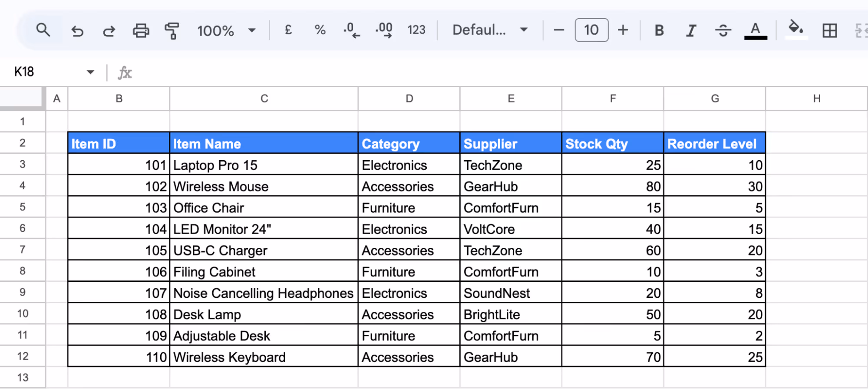Image resolution: width=868 pixels, height=389 pixels.
Task: Open the text color picker
Action: (756, 31)
